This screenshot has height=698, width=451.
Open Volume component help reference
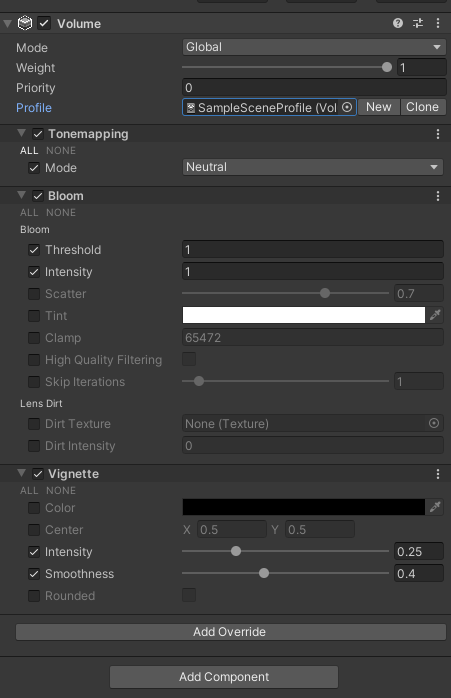(398, 23)
